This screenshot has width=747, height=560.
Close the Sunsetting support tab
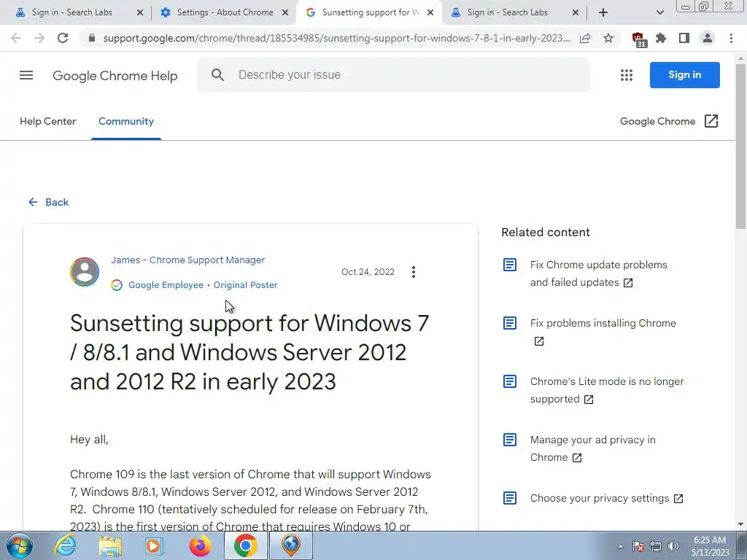pos(430,13)
